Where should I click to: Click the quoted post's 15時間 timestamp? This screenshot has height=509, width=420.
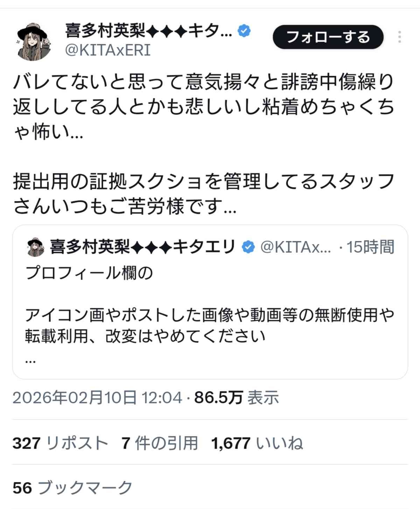(x=370, y=247)
